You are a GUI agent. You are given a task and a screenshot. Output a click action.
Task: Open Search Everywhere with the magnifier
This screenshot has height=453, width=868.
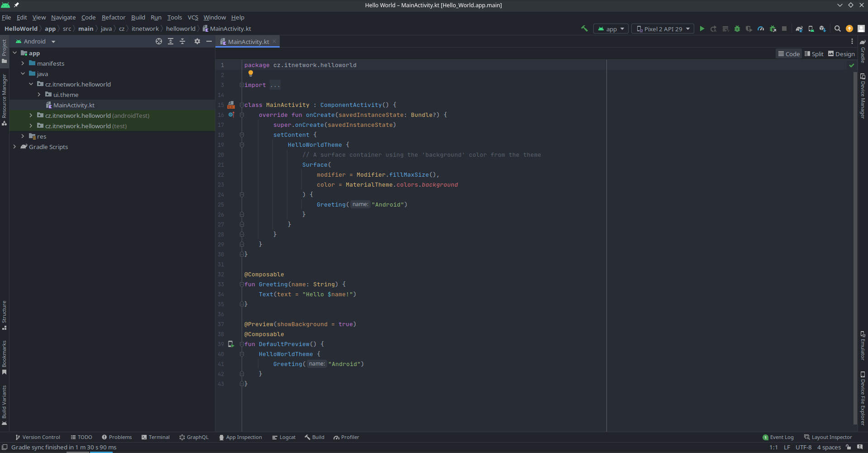pos(837,29)
